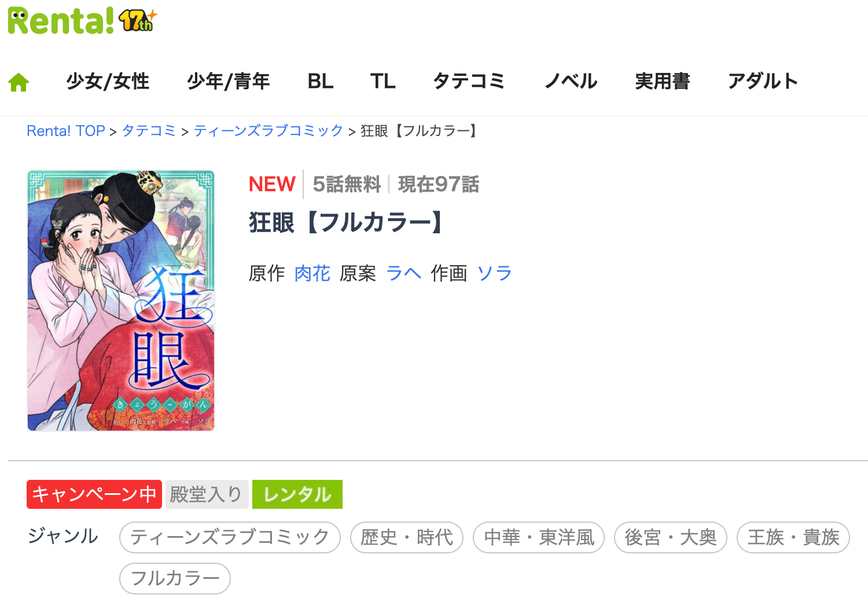Open the アダルト section
Viewport: 868px width, 602px height.
click(763, 81)
